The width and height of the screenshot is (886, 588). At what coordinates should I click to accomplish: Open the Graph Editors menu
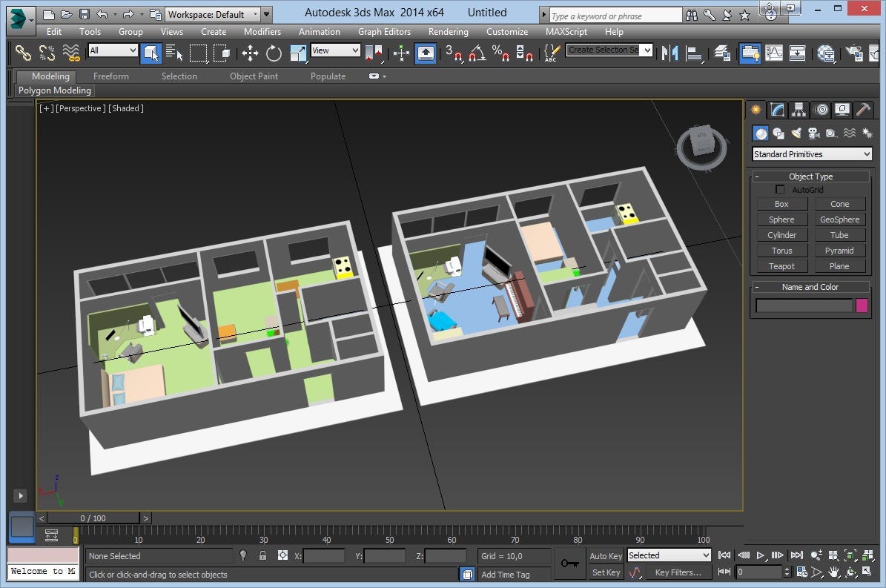point(384,32)
